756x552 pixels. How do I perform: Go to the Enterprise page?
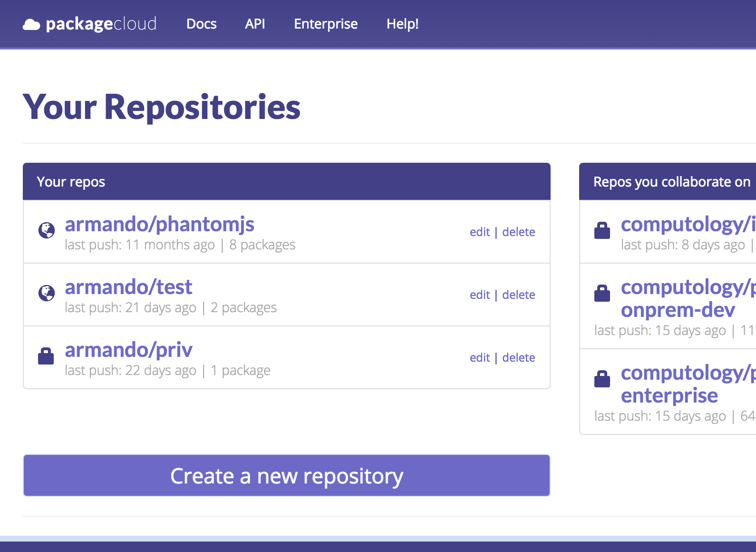[326, 24]
